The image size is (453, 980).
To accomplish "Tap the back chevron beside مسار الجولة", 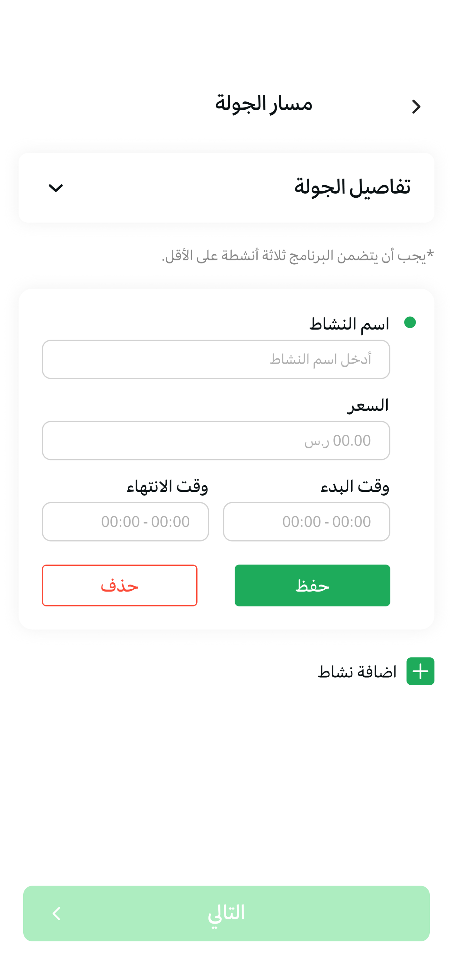I will tap(416, 107).
